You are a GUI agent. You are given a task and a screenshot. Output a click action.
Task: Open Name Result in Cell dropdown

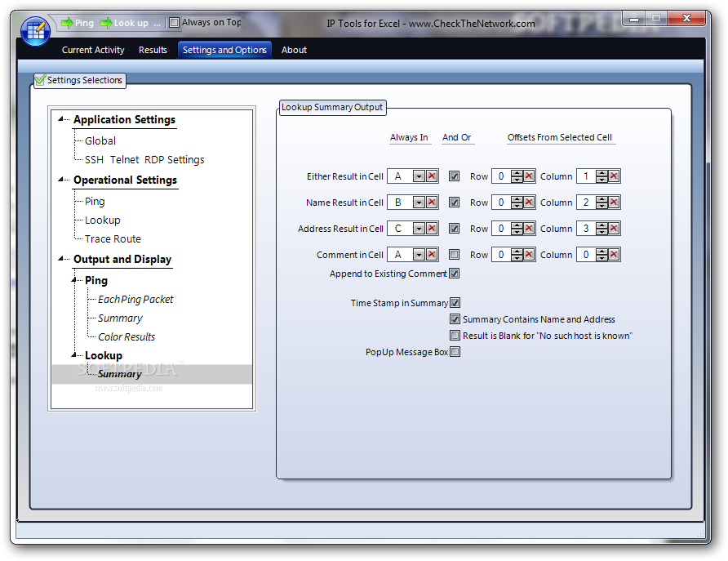[x=419, y=203]
